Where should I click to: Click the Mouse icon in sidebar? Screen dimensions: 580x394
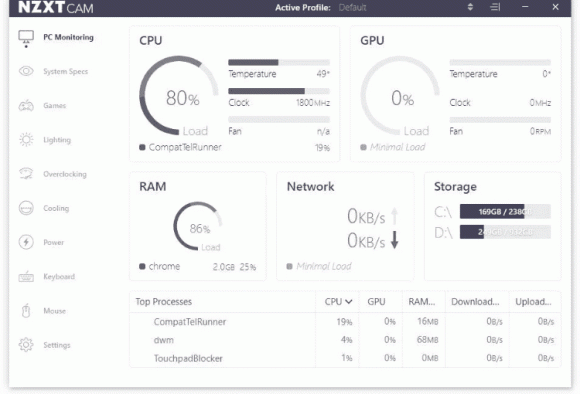click(26, 311)
